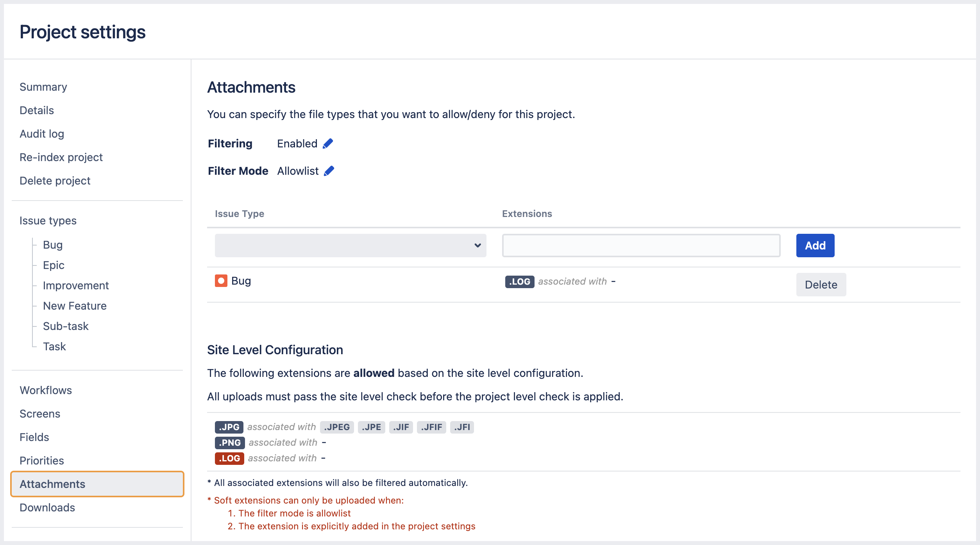Switch to the Downloads section

point(47,507)
